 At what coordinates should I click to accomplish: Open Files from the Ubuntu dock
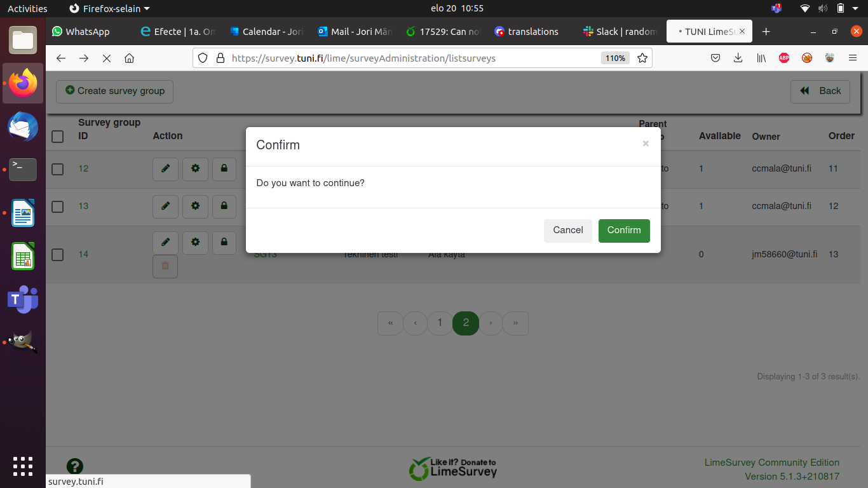(23, 40)
